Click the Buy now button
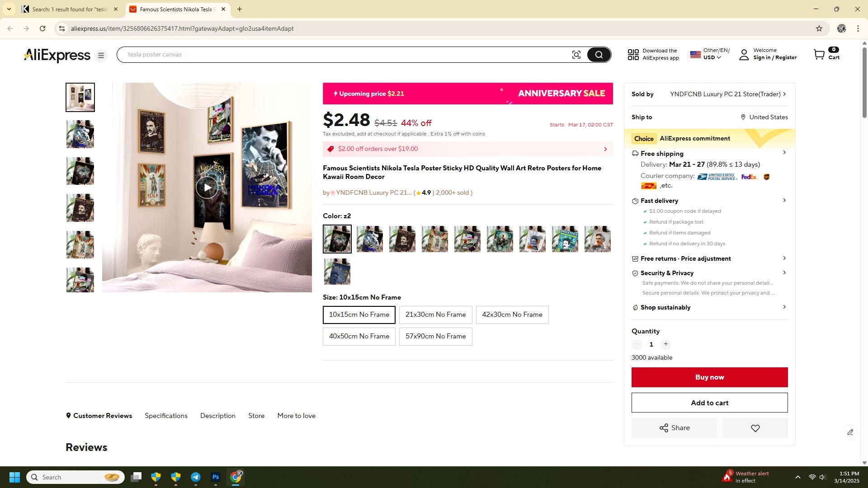Screen dimensions: 868x488 click(x=709, y=377)
